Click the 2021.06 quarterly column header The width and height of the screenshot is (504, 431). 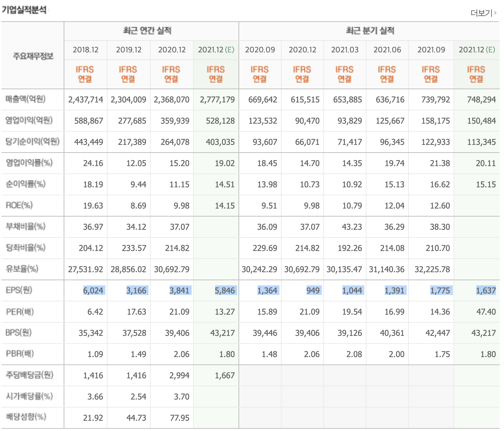tap(387, 50)
